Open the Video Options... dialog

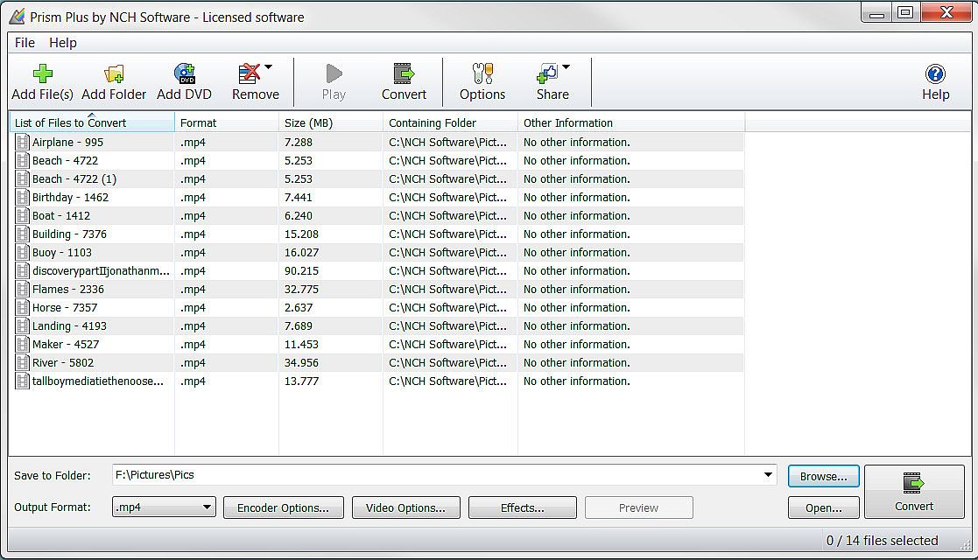pos(405,507)
